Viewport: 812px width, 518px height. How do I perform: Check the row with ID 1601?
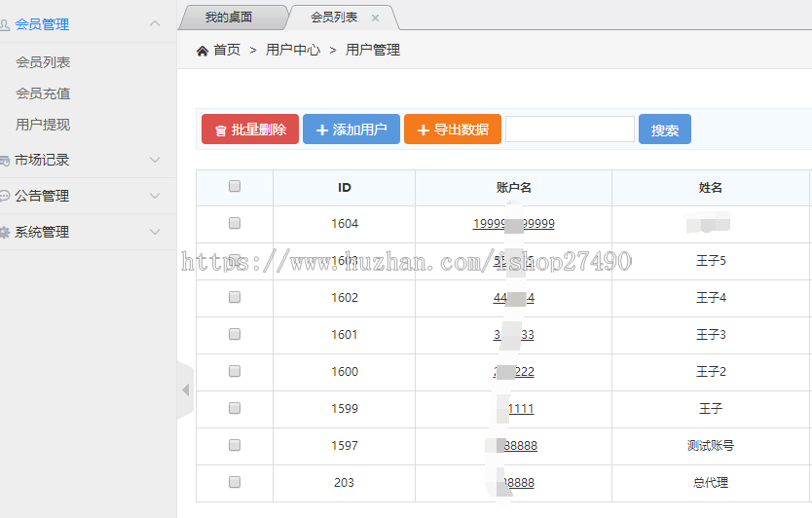click(x=235, y=334)
